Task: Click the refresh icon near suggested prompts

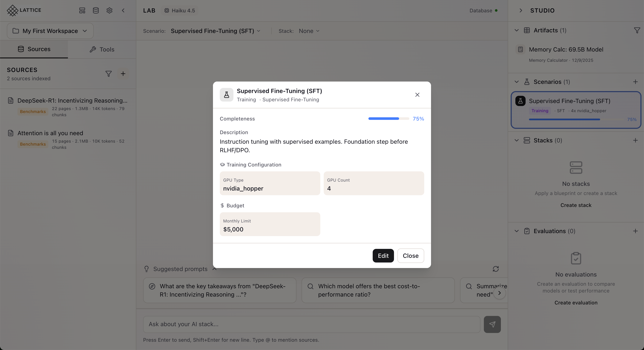Action: pyautogui.click(x=496, y=269)
